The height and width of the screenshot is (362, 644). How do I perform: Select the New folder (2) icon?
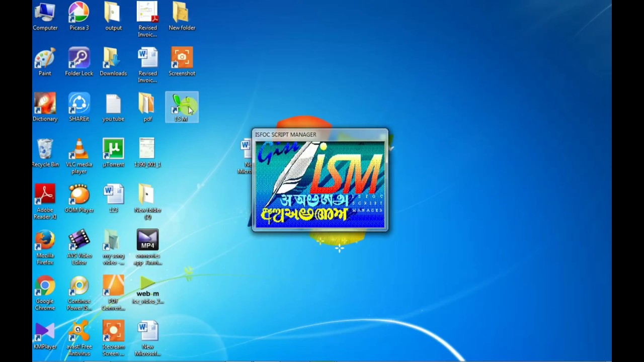click(147, 202)
